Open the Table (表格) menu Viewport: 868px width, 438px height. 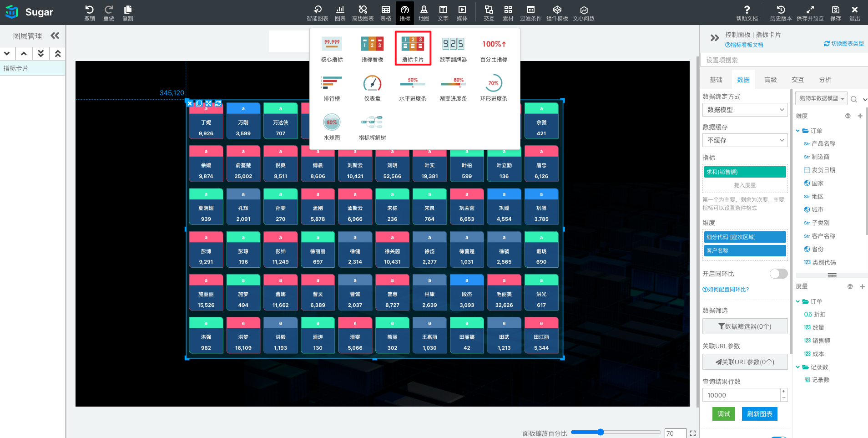point(385,13)
